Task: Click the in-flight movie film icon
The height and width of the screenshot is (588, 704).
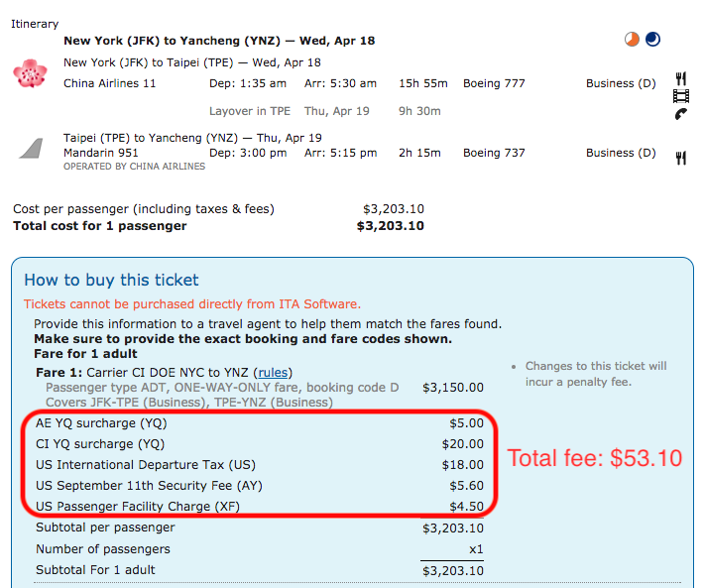Action: [681, 96]
